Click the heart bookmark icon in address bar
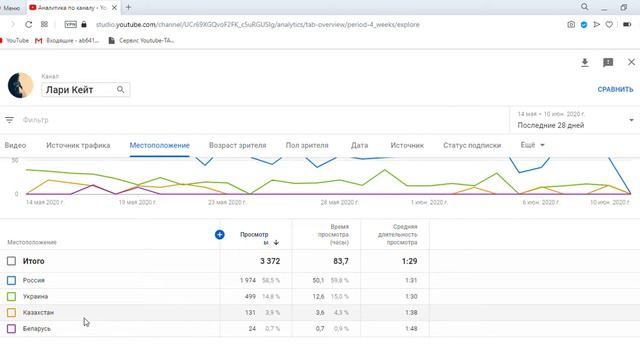Image resolution: width=640 pixels, height=360 pixels. point(609,24)
